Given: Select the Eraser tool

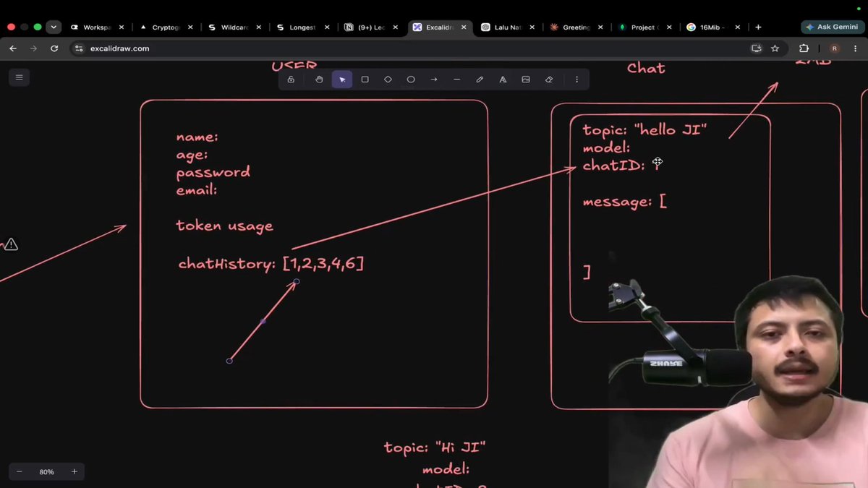Looking at the screenshot, I should tap(549, 80).
